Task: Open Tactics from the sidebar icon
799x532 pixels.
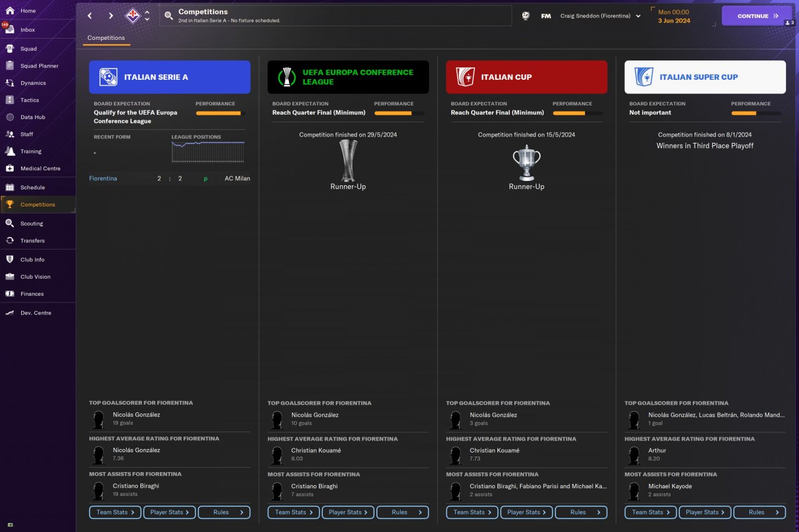Action: (9, 100)
